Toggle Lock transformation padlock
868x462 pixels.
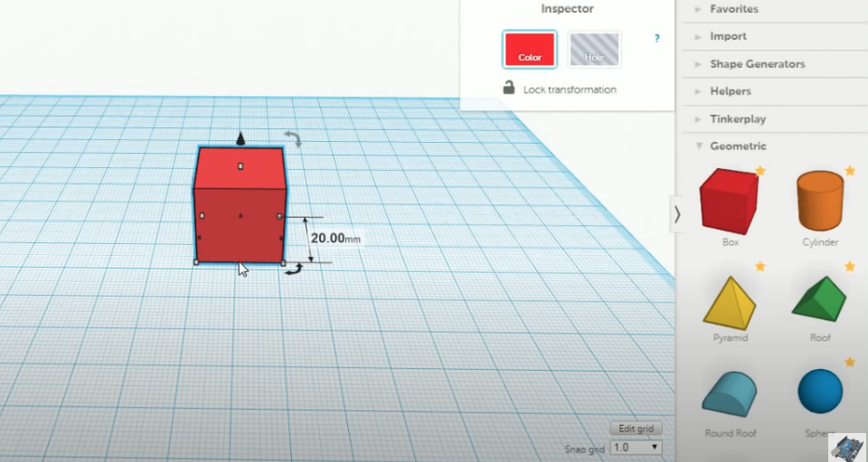509,88
